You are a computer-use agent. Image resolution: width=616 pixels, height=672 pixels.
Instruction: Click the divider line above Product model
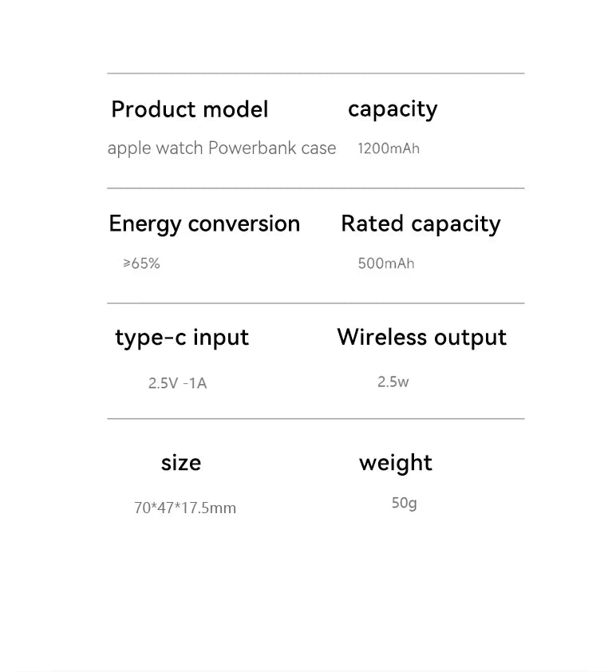(316, 73)
